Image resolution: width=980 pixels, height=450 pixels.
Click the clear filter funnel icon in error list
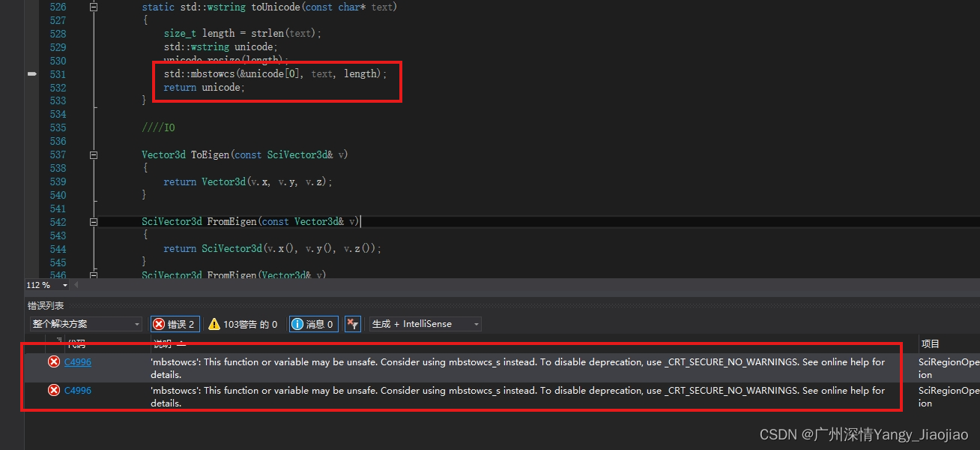point(354,324)
